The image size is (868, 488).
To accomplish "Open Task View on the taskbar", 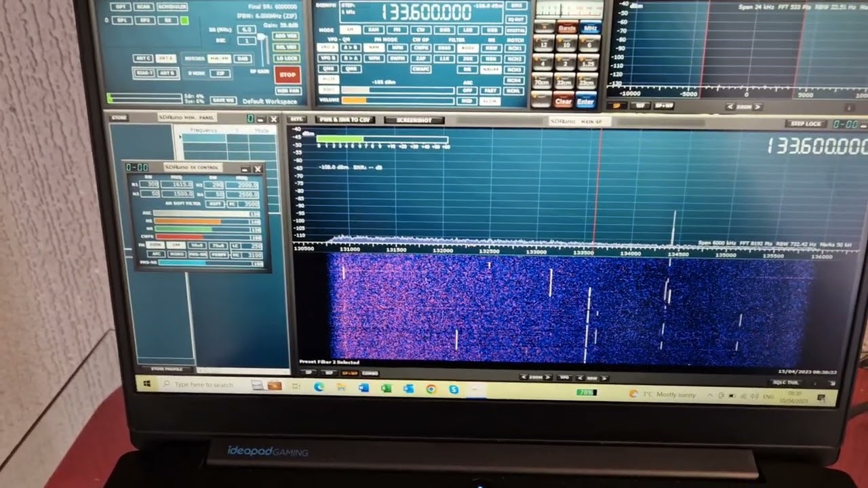I will (x=296, y=387).
